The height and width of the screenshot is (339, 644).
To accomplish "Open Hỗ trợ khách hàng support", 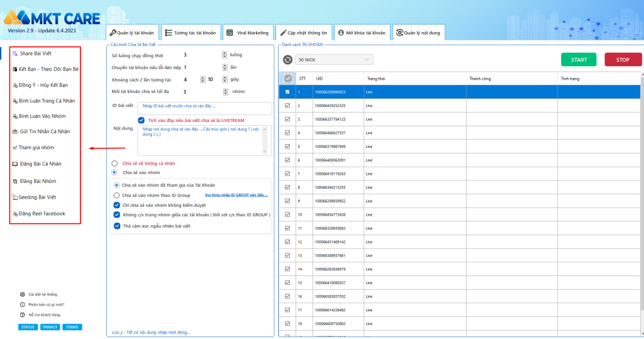I will tap(43, 314).
